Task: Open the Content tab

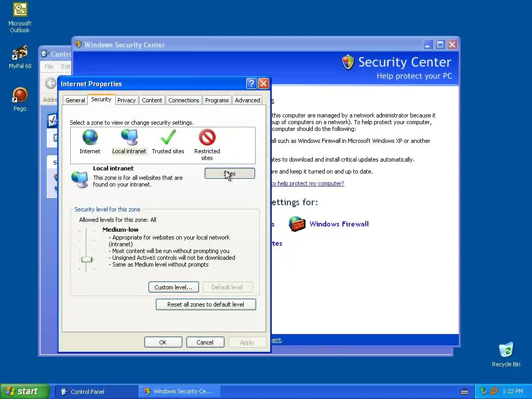Action: 152,100
